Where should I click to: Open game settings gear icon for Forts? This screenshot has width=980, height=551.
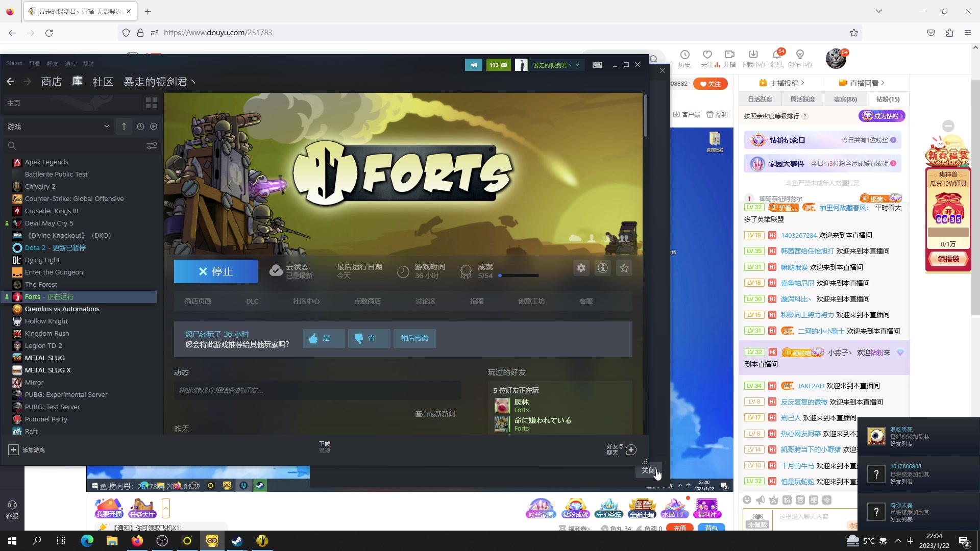coord(581,268)
